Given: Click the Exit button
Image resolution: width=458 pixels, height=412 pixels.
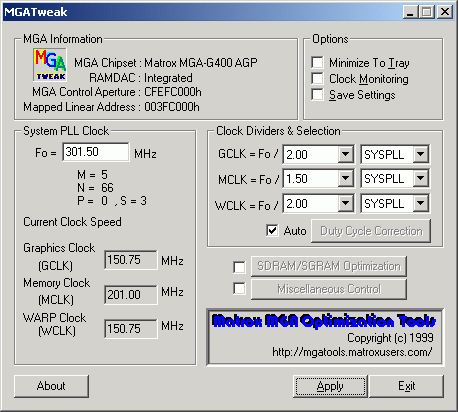Looking at the screenshot, I should pyautogui.click(x=406, y=386).
